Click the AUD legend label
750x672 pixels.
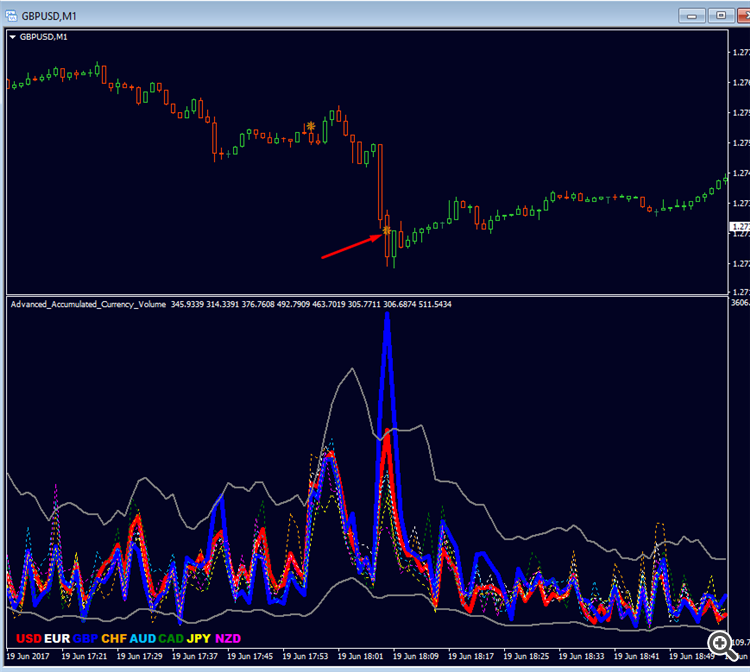tap(143, 639)
